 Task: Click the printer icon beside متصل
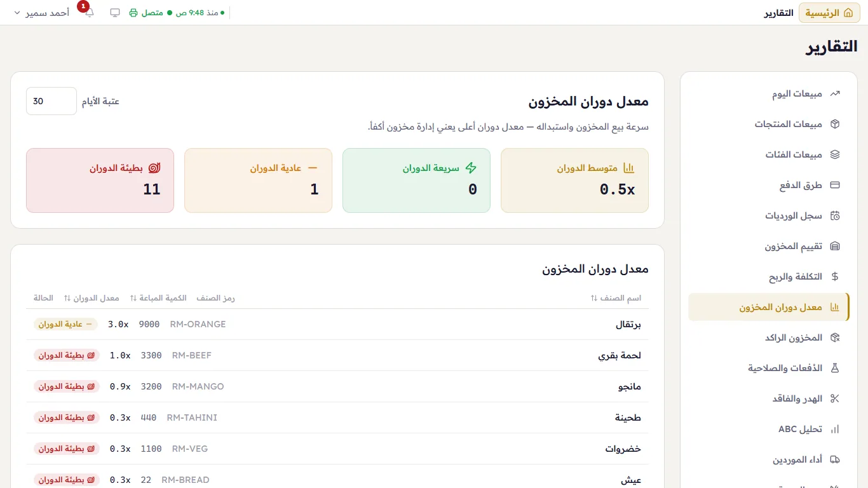[133, 13]
